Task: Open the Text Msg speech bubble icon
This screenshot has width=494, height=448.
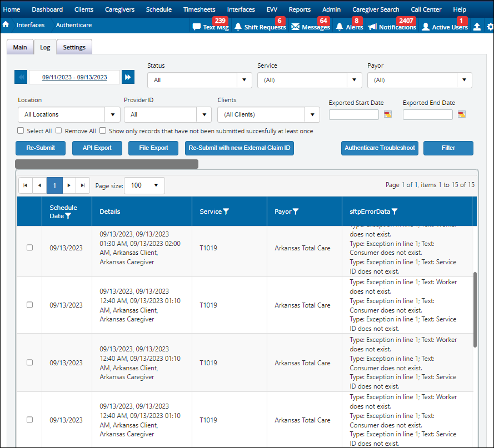Action: click(197, 27)
